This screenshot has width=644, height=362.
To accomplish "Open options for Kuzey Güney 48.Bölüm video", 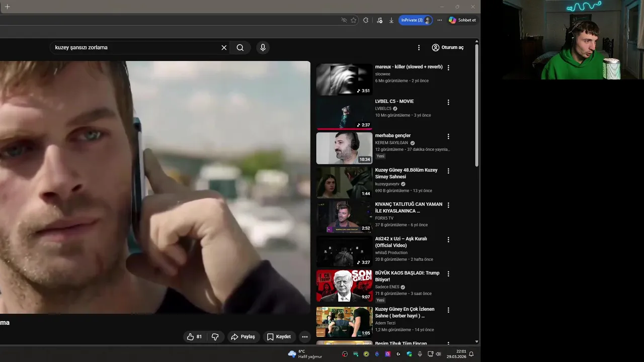I will [x=448, y=171].
